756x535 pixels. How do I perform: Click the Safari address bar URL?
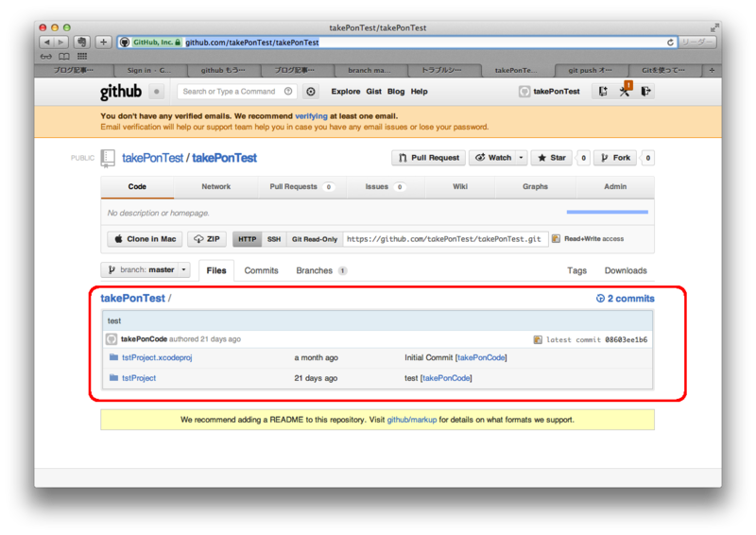pyautogui.click(x=252, y=43)
